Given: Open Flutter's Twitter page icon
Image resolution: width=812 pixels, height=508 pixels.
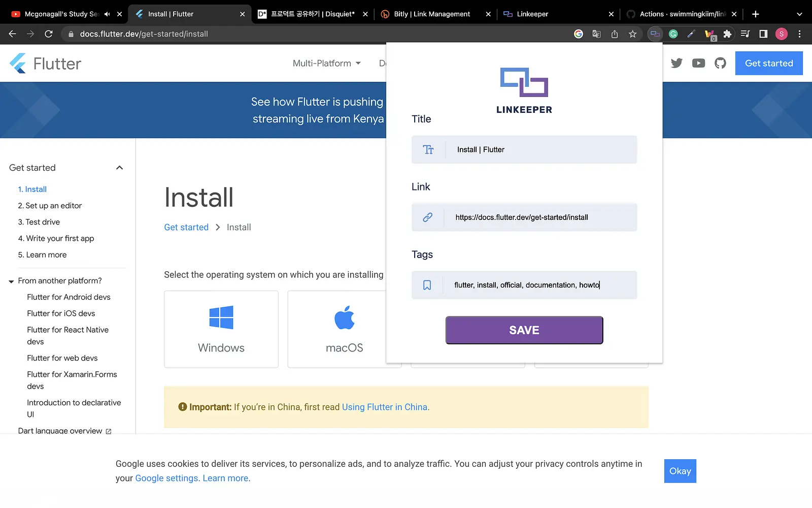Looking at the screenshot, I should (676, 63).
